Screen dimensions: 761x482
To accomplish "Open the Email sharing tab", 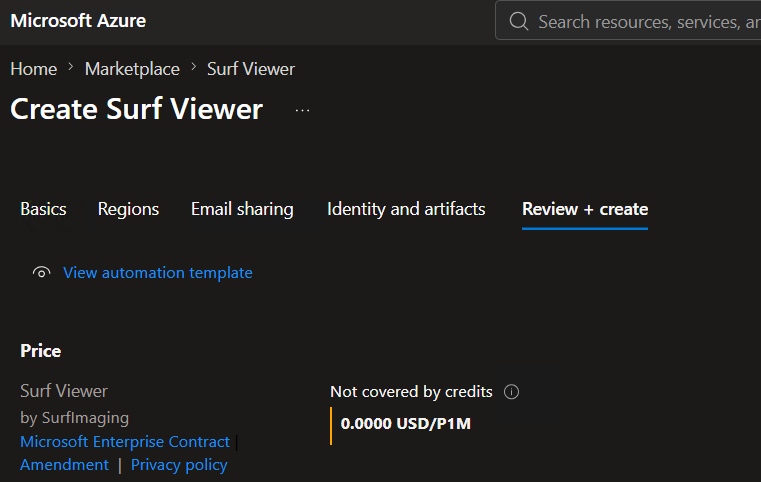I will coord(242,209).
